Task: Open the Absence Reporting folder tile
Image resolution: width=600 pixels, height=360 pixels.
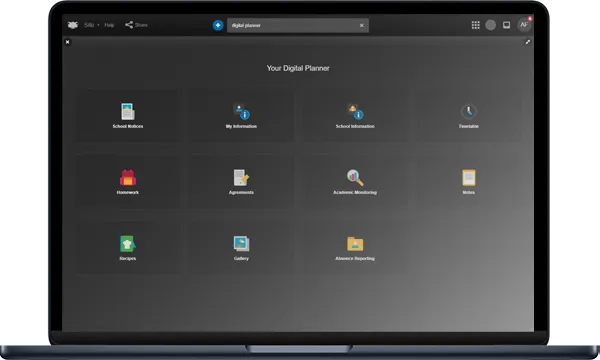Action: tap(355, 248)
